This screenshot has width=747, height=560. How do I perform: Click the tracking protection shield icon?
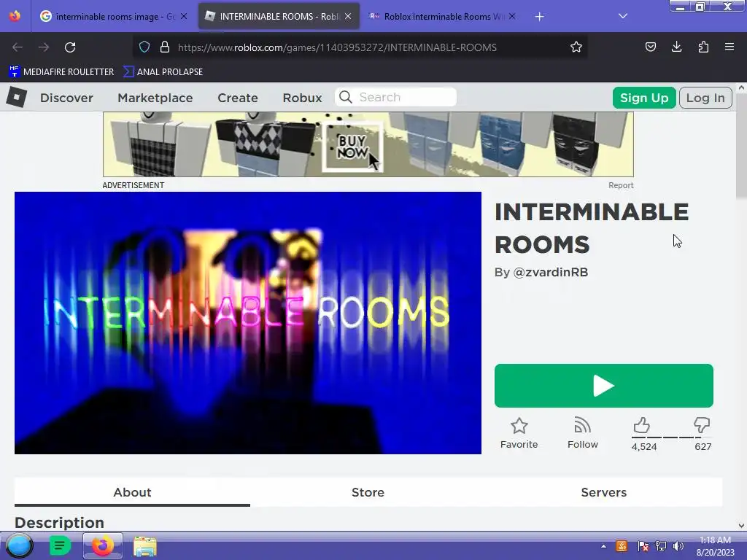pyautogui.click(x=144, y=47)
